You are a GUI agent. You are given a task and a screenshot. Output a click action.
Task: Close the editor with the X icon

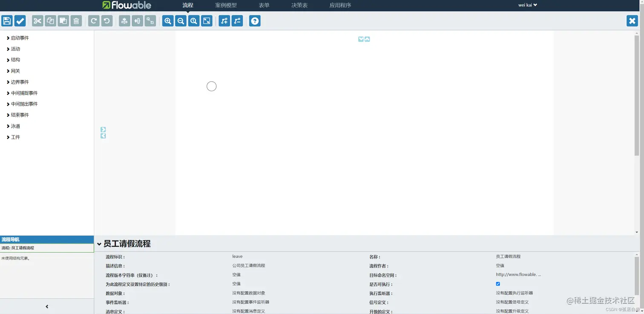tap(632, 21)
